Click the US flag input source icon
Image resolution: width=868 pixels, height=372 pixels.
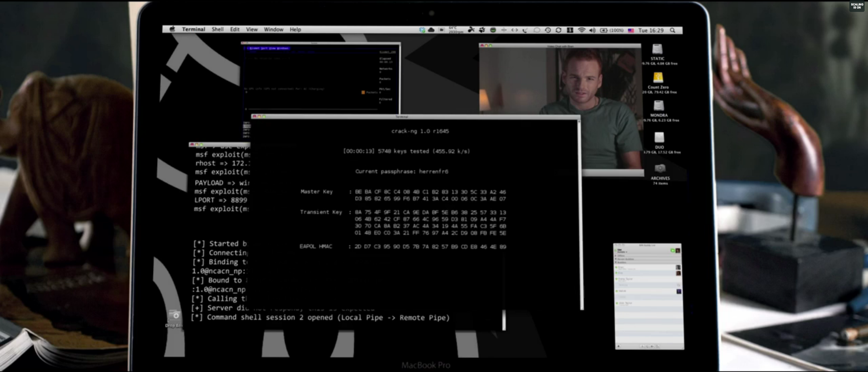[x=631, y=31]
